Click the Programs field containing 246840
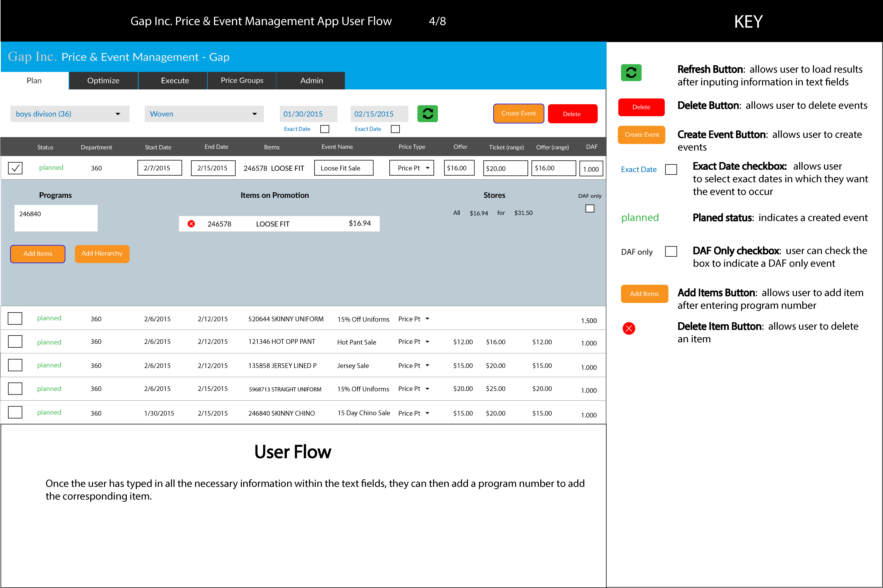The width and height of the screenshot is (883, 588). (x=56, y=218)
